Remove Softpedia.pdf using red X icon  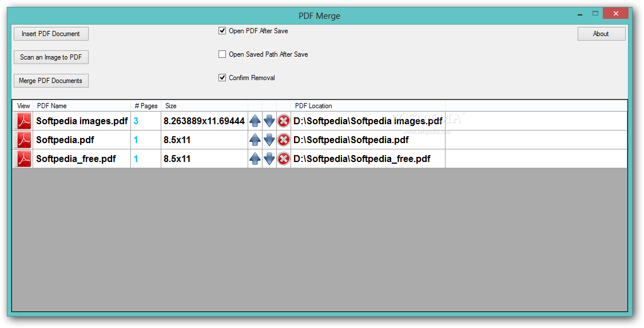(x=283, y=140)
